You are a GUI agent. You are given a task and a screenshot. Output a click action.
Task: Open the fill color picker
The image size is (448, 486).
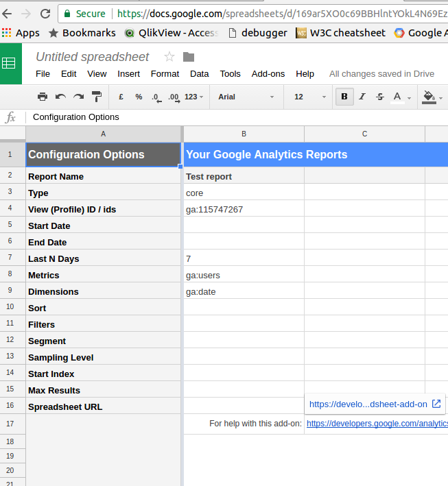(x=432, y=97)
